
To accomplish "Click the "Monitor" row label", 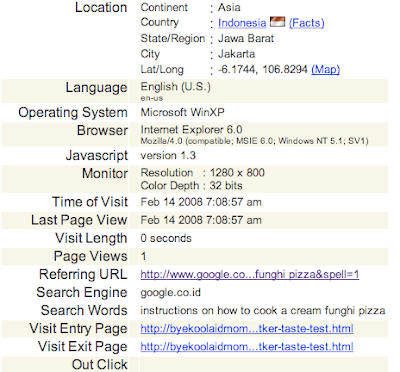I will (x=105, y=174).
